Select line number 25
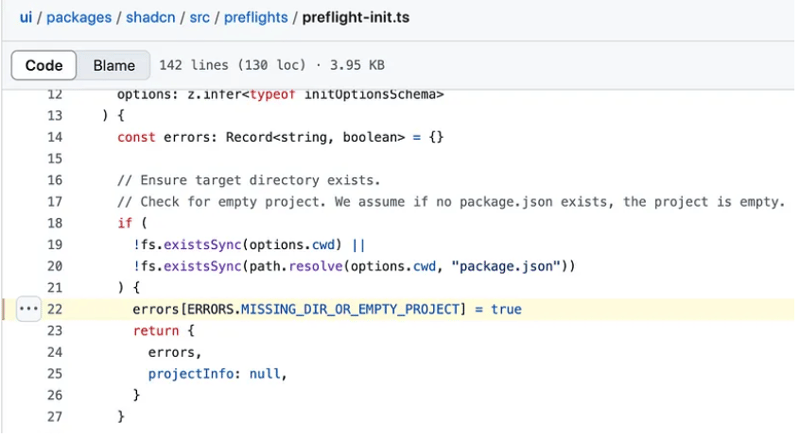 pyautogui.click(x=55, y=374)
